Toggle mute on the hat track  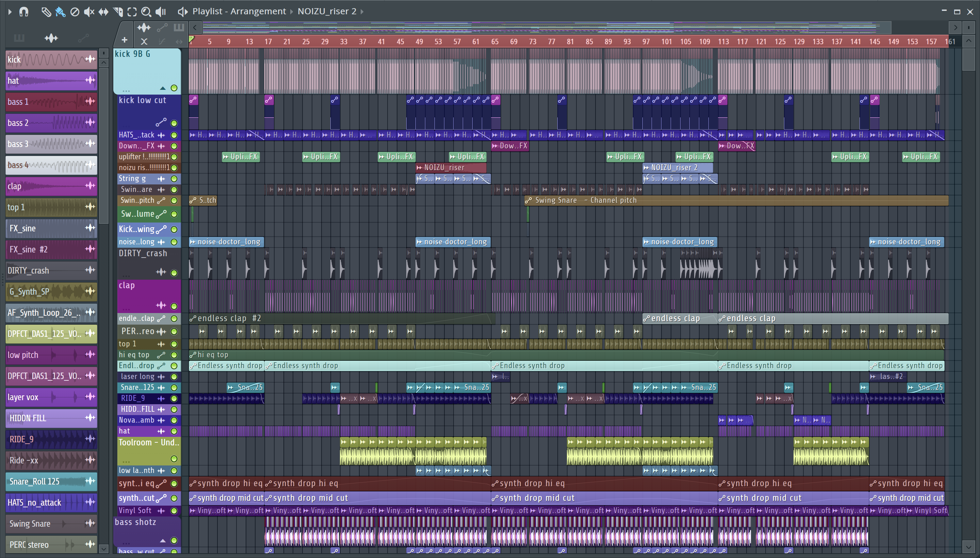[174, 431]
